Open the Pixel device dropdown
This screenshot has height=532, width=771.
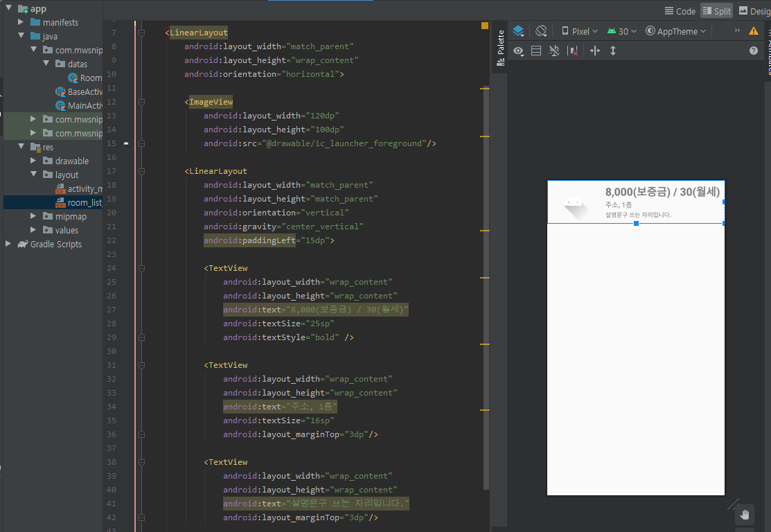click(580, 31)
